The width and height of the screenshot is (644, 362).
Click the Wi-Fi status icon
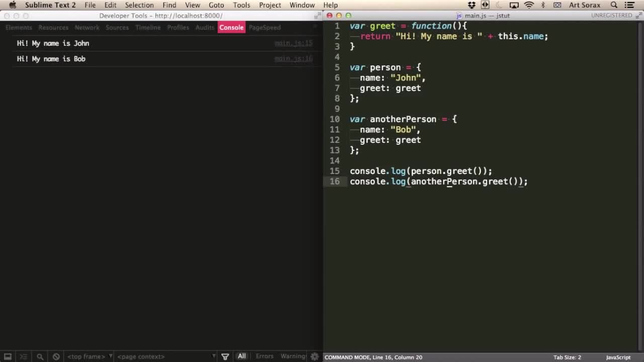coord(529,5)
